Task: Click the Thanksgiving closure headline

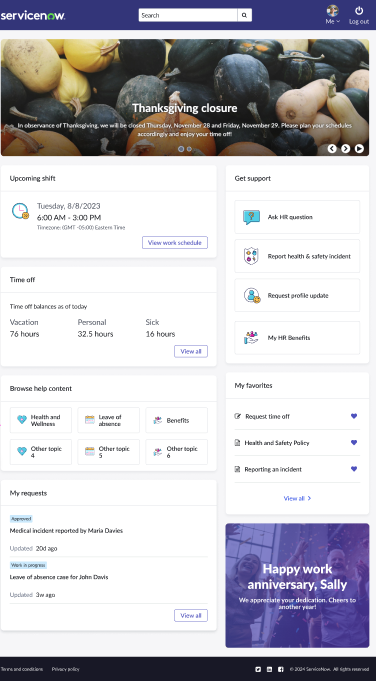Action: 185,108
